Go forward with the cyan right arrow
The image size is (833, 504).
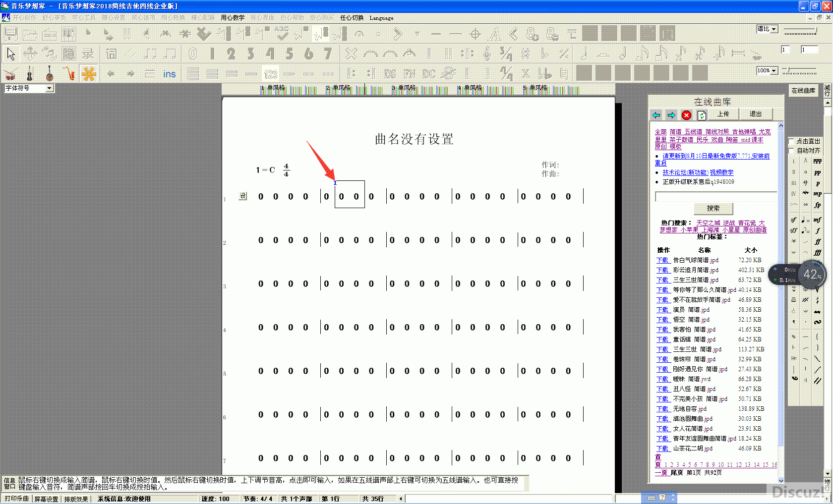671,115
